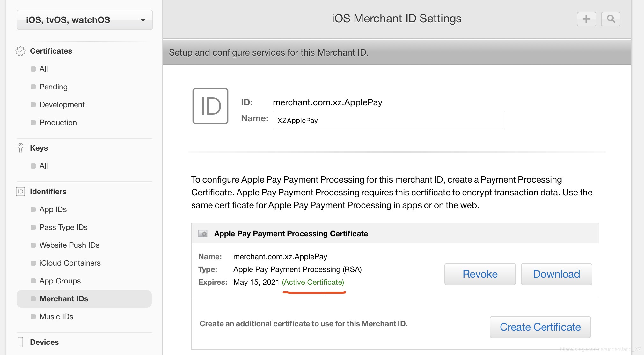Click the Identifiers ID badge icon
Screen dimensions: 644x355
tap(20, 192)
